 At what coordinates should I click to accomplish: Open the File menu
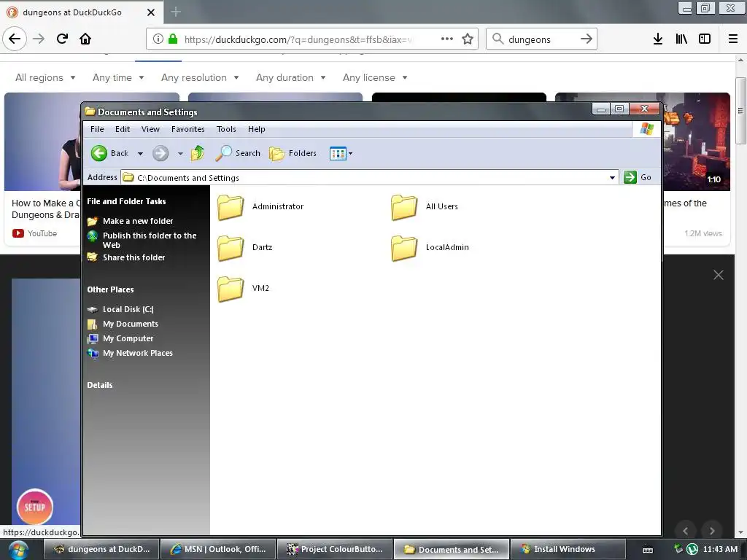point(97,129)
